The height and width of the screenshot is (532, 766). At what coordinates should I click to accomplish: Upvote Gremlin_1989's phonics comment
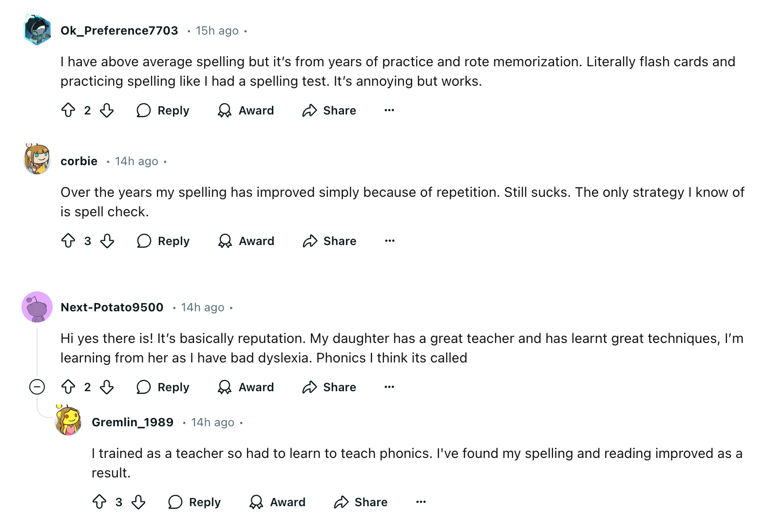(100, 502)
